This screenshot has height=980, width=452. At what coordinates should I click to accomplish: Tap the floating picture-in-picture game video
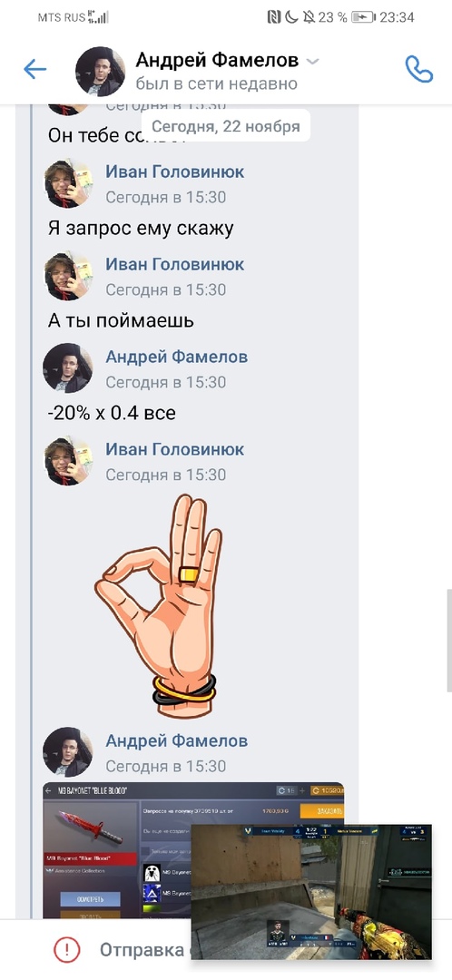pos(310,892)
